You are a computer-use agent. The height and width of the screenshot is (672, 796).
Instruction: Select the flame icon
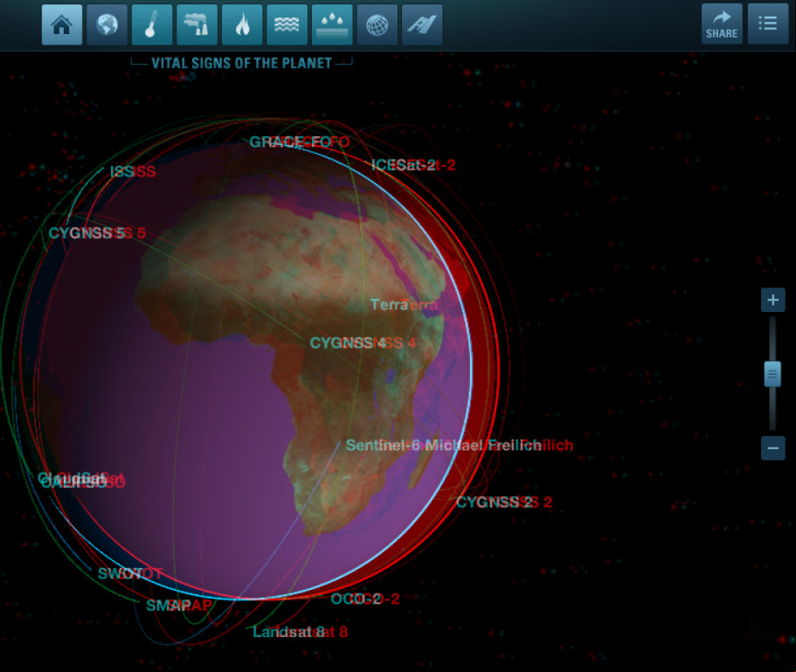point(242,24)
